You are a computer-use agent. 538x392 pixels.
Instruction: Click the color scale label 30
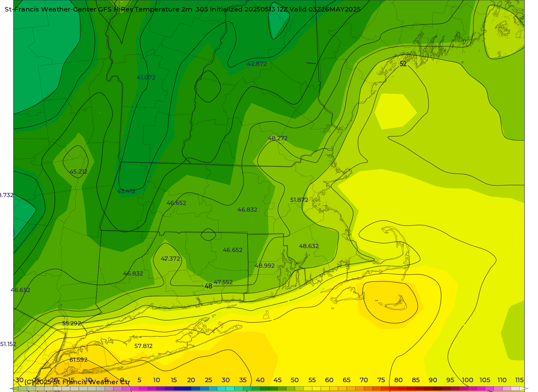coord(226,380)
